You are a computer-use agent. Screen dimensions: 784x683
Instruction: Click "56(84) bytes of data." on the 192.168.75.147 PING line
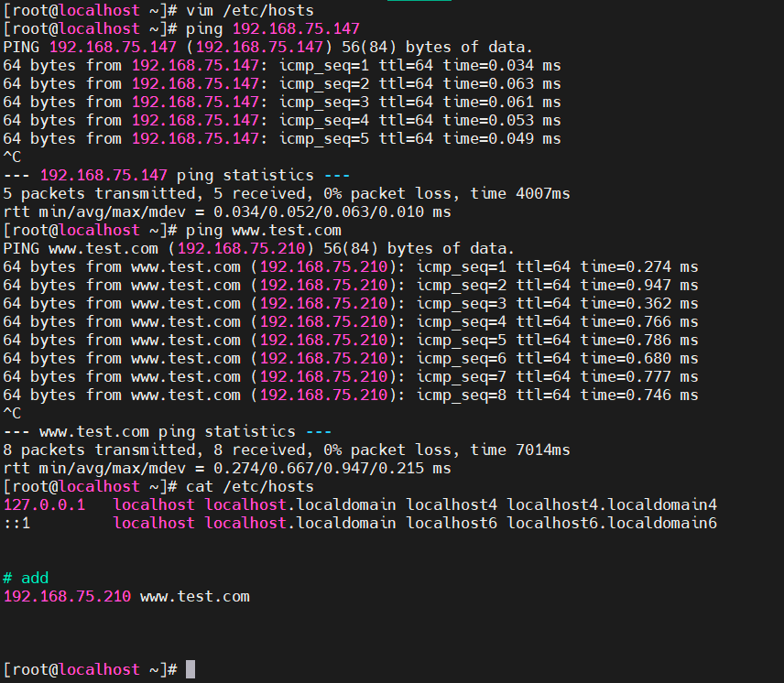click(437, 47)
